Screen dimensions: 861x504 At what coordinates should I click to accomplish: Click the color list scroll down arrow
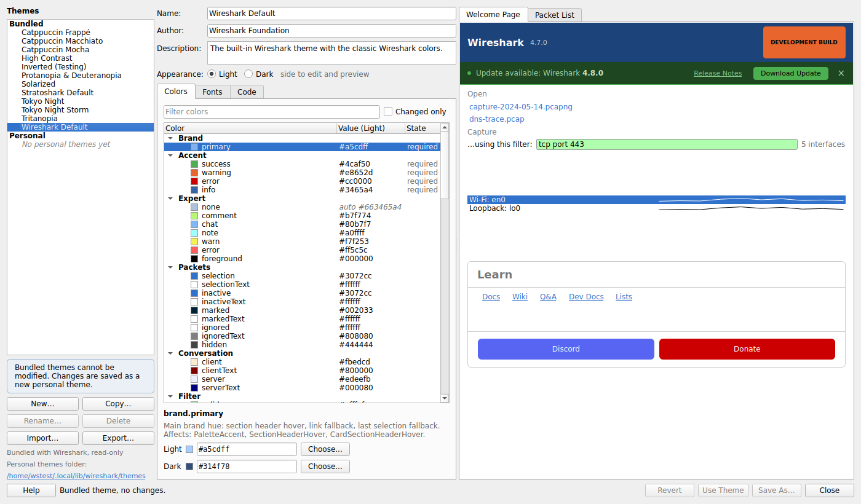(x=445, y=398)
